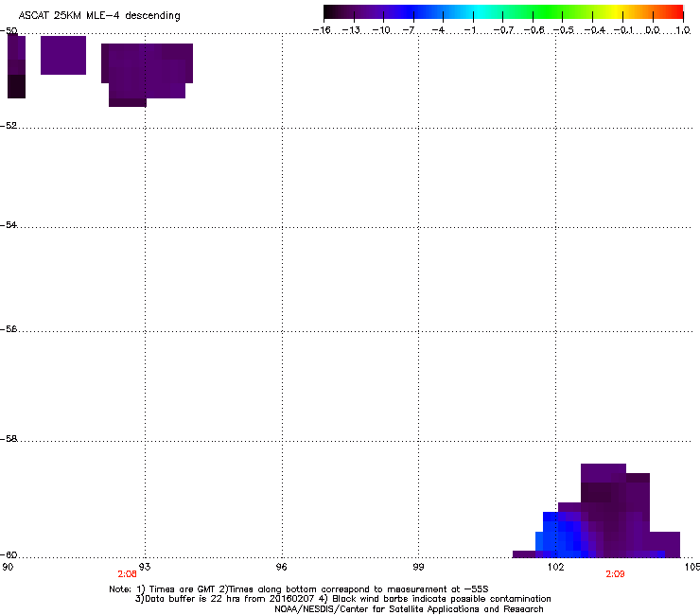Click the dark purple data patch east of 102
The image size is (700, 615).
click(x=619, y=509)
